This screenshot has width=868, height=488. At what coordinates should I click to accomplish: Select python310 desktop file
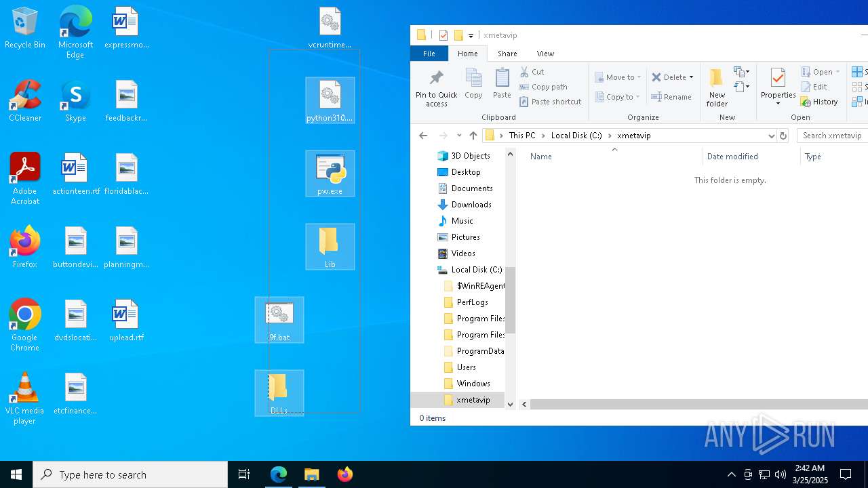[x=330, y=101]
